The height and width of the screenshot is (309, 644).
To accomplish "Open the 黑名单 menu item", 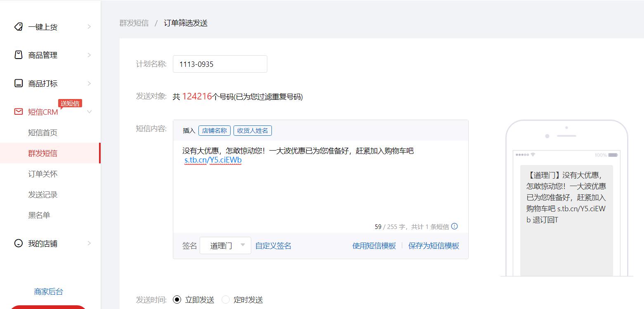I will (39, 215).
